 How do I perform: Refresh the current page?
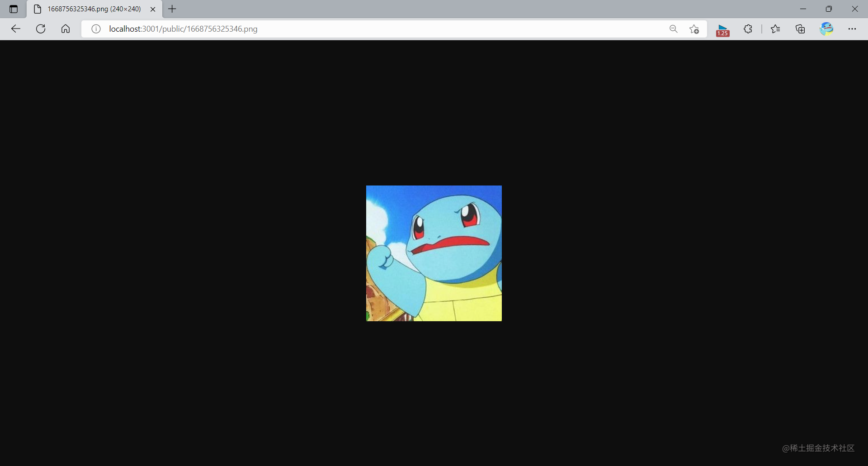tap(41, 29)
